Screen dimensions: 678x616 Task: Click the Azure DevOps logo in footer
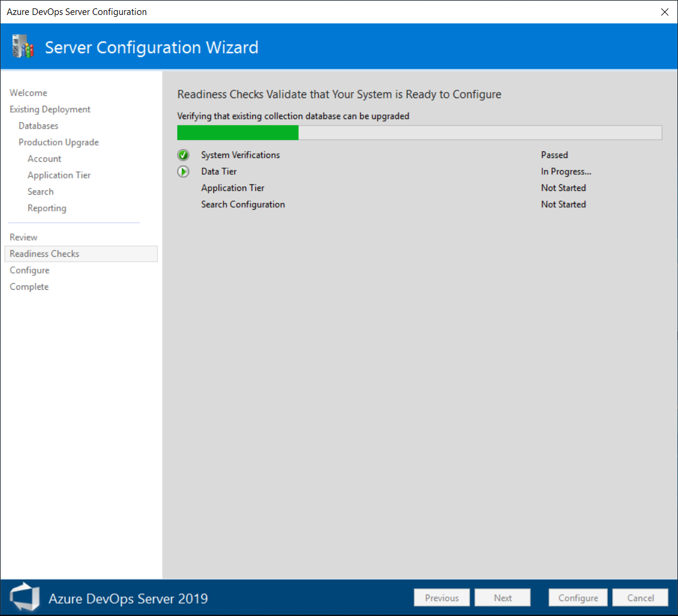point(25,597)
